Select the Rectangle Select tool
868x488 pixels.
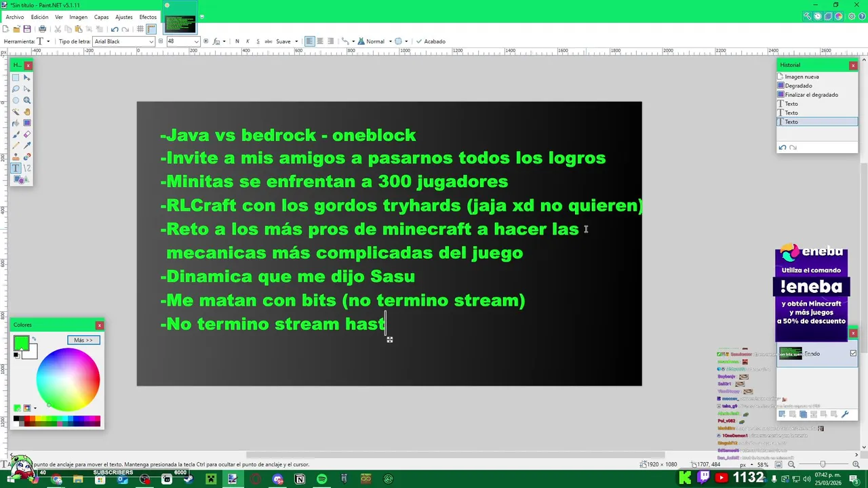click(16, 77)
